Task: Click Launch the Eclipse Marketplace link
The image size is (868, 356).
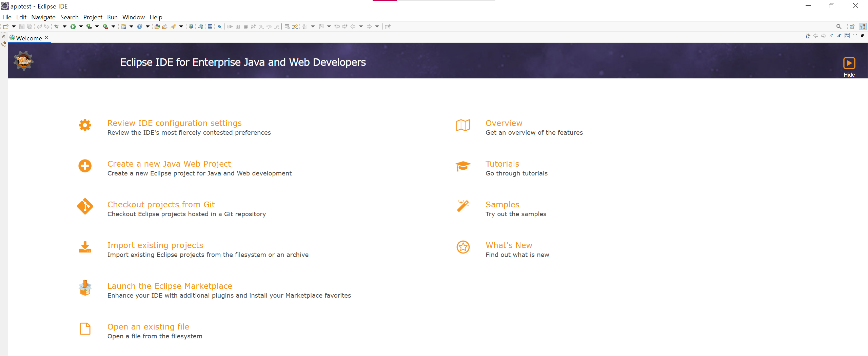Action: 170,286
